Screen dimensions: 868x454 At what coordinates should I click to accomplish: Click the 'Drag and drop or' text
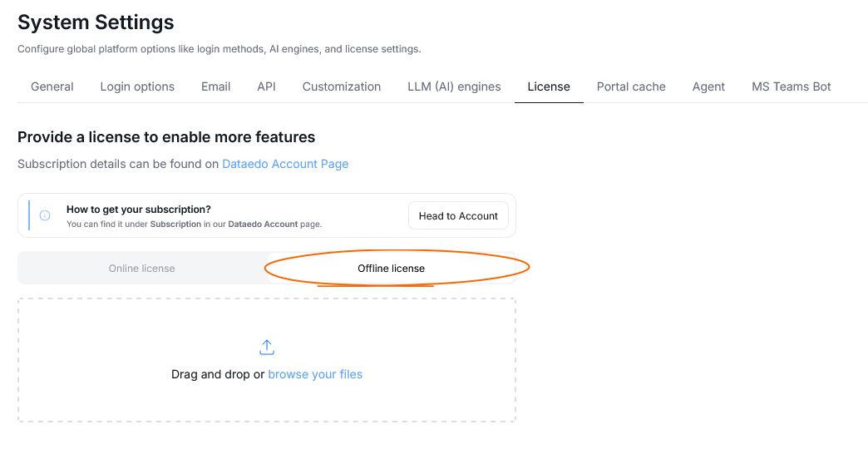pos(218,374)
